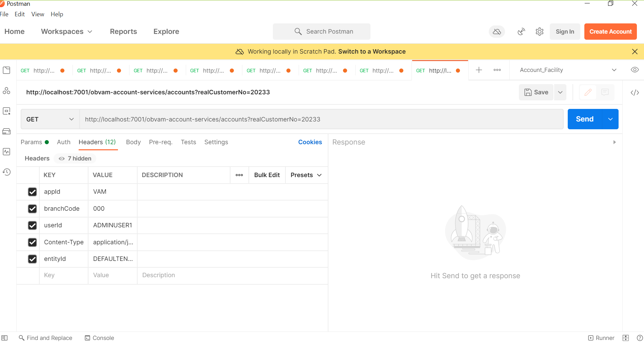Viewport: 644px width, 343px height.
Task: Click the Save button
Action: pyautogui.click(x=536, y=92)
